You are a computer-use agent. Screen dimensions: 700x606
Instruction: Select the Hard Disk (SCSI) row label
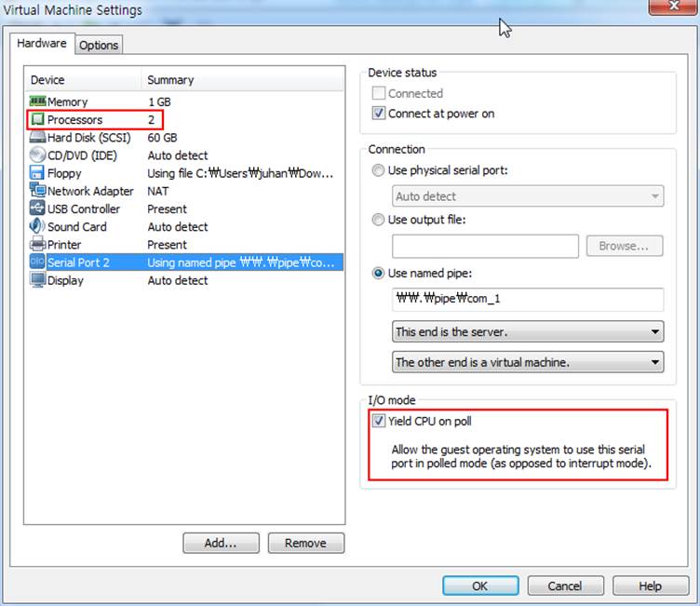coord(88,138)
